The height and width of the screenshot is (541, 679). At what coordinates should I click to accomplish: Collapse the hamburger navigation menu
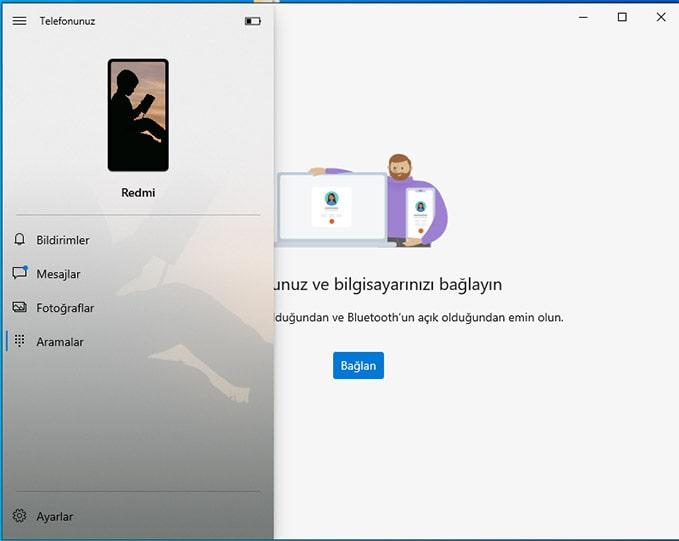point(19,21)
